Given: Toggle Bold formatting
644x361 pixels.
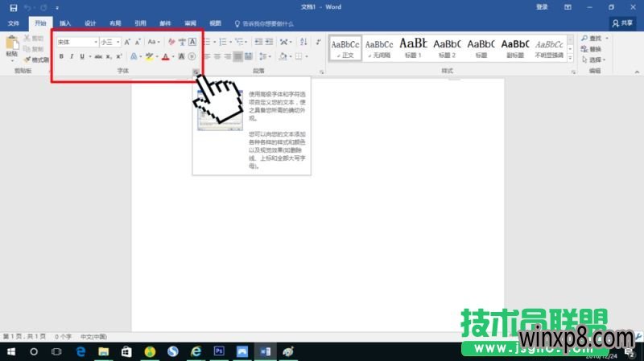Looking at the screenshot, I should point(61,56).
